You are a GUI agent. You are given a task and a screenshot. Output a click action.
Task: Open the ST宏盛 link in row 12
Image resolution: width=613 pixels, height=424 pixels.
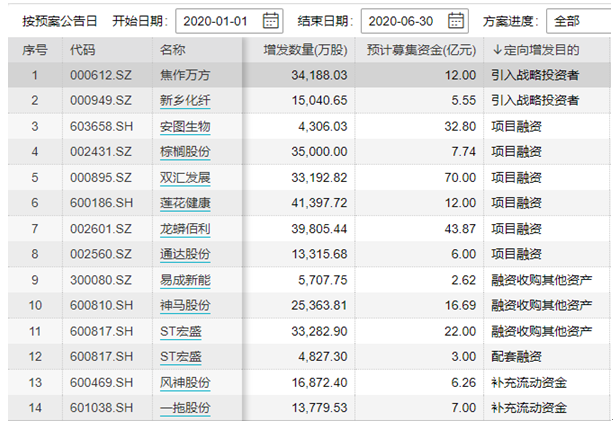[x=181, y=356]
